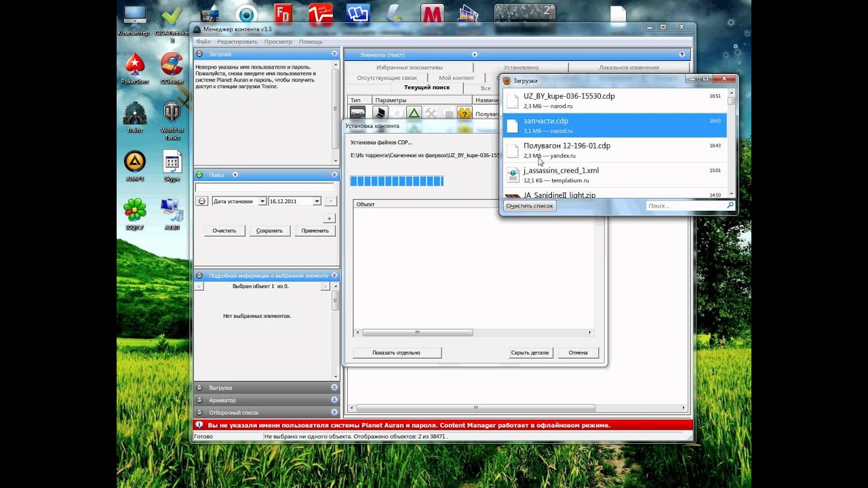868x488 pixels.
Task: Open the red M desktop icon on top row
Action: 431,15
